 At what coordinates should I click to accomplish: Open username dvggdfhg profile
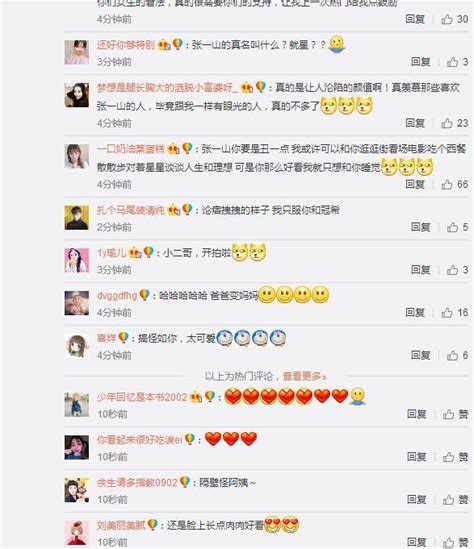click(117, 296)
